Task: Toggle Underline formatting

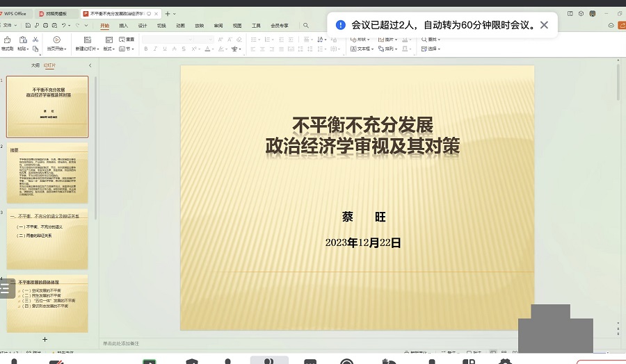Action: pyautogui.click(x=165, y=49)
